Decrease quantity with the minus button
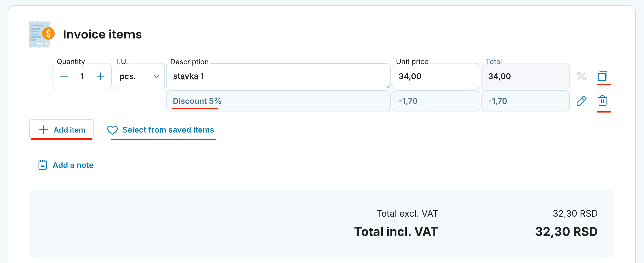The height and width of the screenshot is (263, 644). click(64, 76)
